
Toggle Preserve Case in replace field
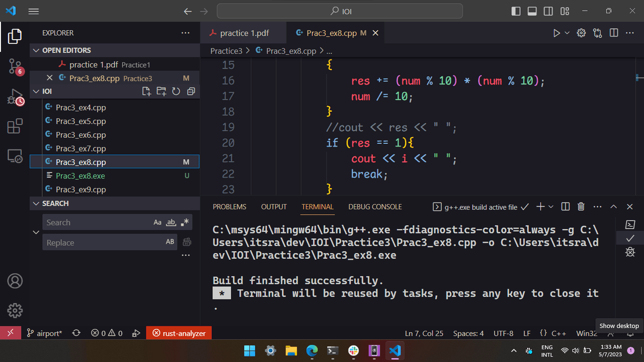[170, 242]
